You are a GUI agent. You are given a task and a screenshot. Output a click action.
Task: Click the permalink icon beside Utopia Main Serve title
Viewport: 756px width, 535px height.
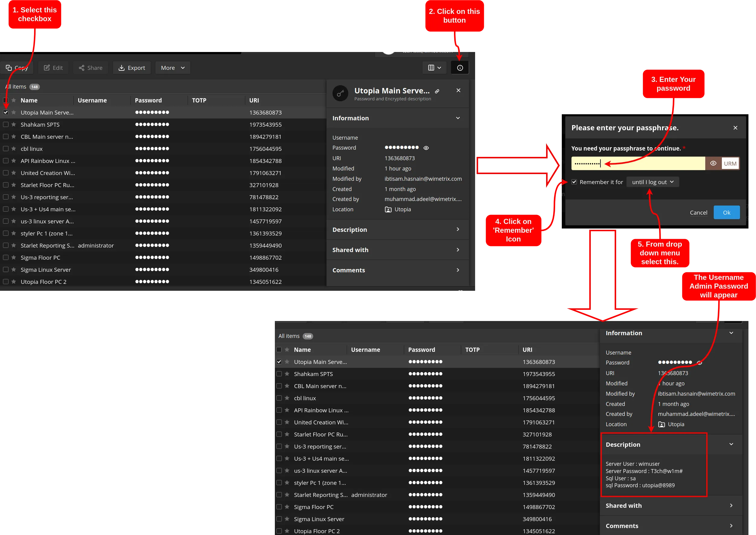[x=437, y=91]
